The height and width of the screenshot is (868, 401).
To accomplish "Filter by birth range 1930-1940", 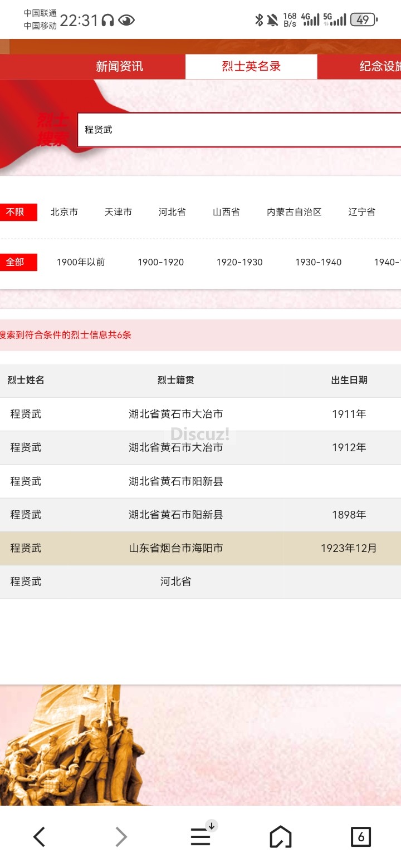I will click(x=318, y=262).
